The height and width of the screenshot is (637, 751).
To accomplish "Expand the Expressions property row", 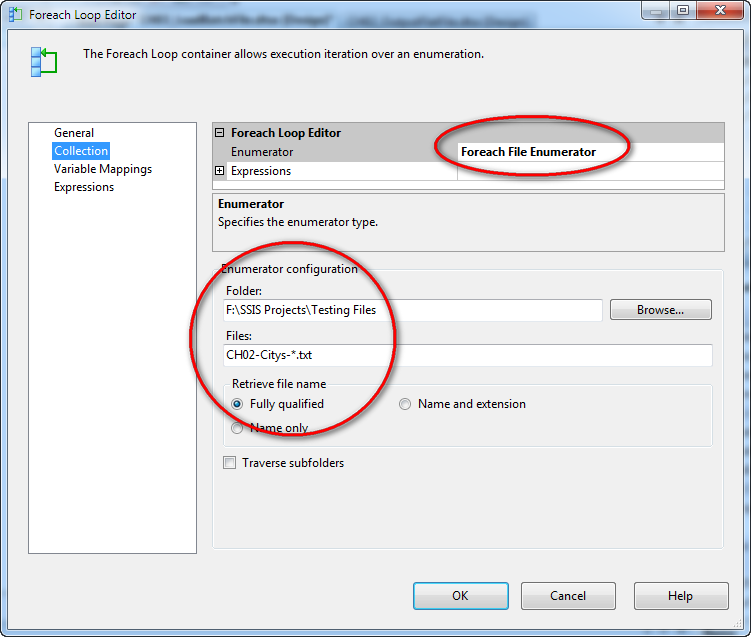I will (219, 171).
